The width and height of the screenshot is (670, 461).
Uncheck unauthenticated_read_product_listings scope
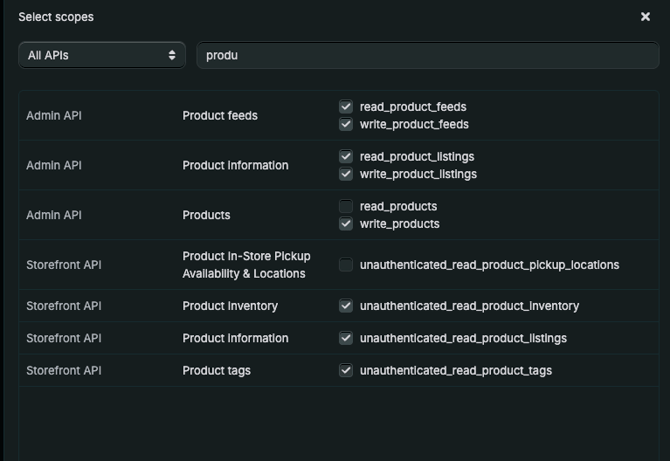(346, 338)
